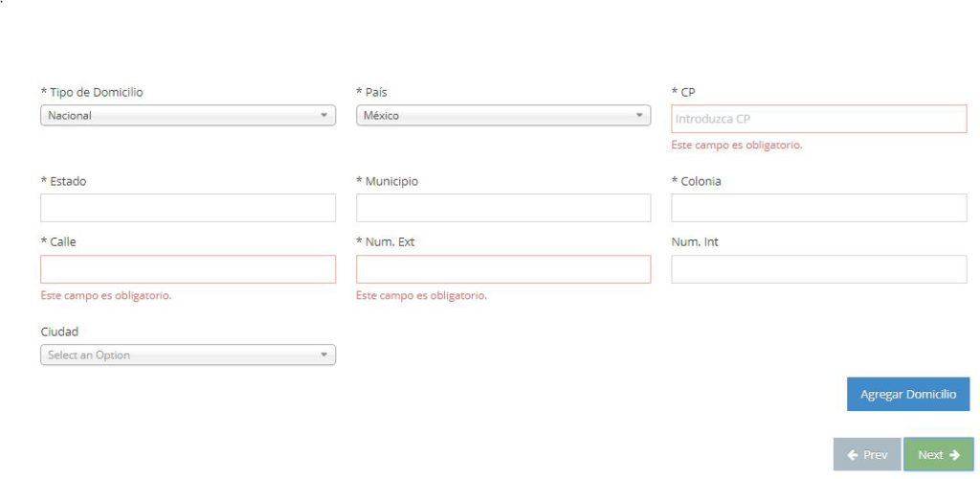Advance using the green Next button
Image resolution: width=980 pixels, height=479 pixels.
(x=938, y=455)
